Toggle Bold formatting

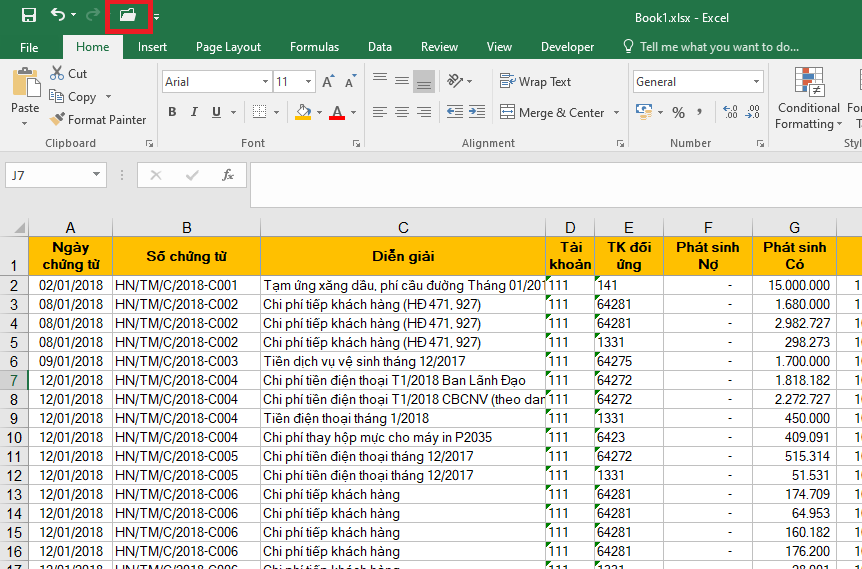click(x=172, y=112)
